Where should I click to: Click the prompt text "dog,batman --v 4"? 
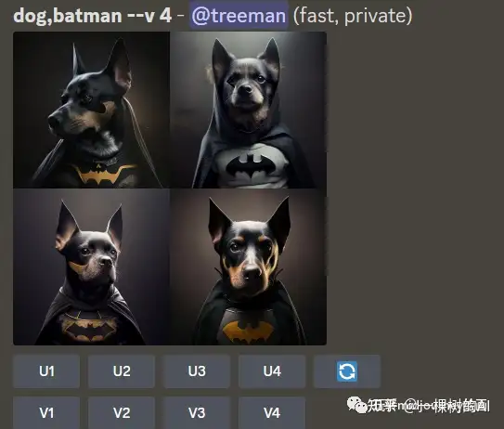(x=93, y=16)
